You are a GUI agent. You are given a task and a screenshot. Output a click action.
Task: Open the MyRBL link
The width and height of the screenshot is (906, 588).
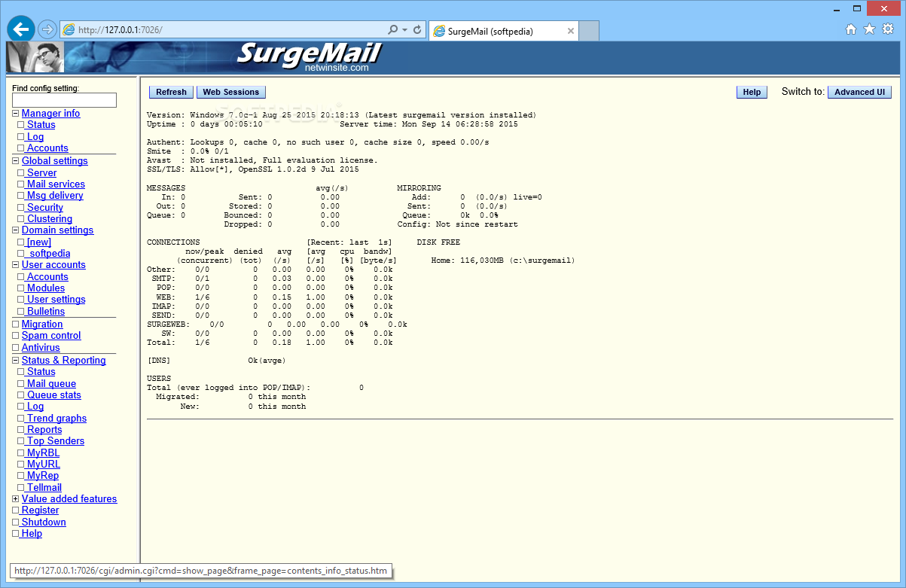43,453
